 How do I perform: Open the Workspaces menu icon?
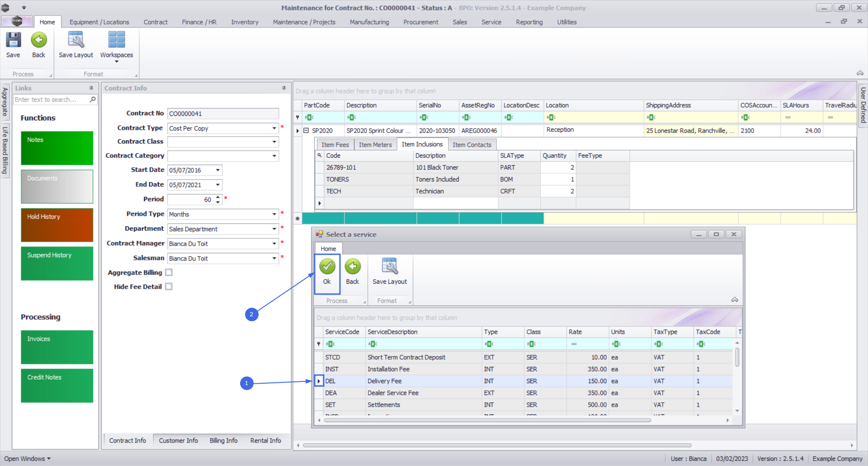click(x=116, y=40)
